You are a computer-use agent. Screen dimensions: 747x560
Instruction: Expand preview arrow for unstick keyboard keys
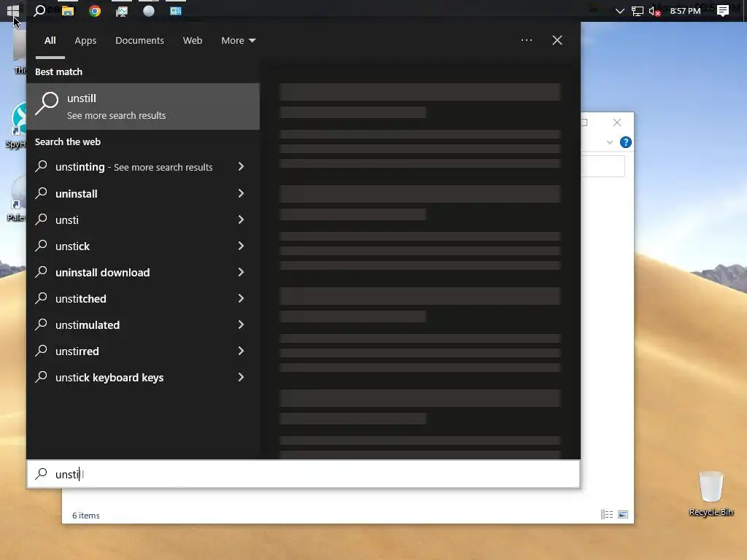click(241, 377)
